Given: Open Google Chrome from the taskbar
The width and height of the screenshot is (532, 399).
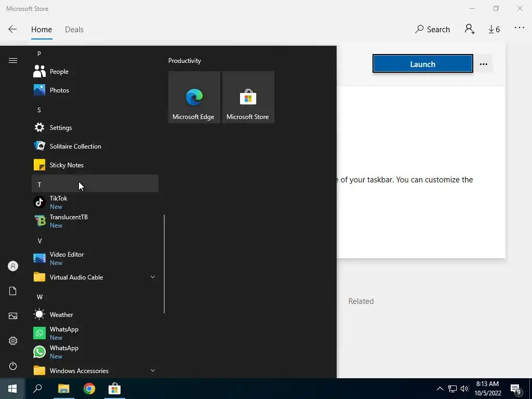Looking at the screenshot, I should pyautogui.click(x=89, y=389).
